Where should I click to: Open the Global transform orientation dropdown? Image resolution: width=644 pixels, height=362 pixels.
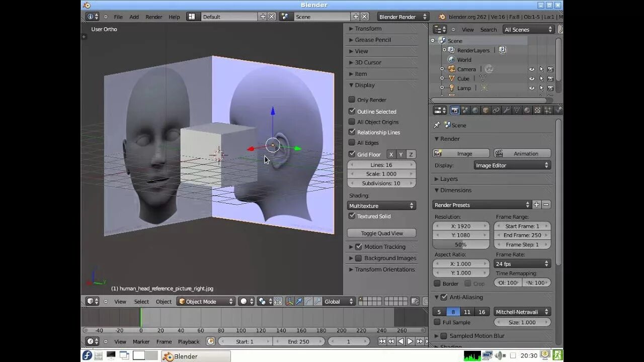[340, 302]
